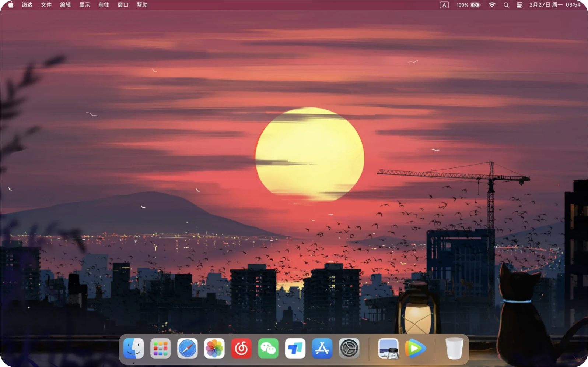This screenshot has width=588, height=367.
Task: Launch NetEase Cloud Music red icon
Action: click(241, 348)
